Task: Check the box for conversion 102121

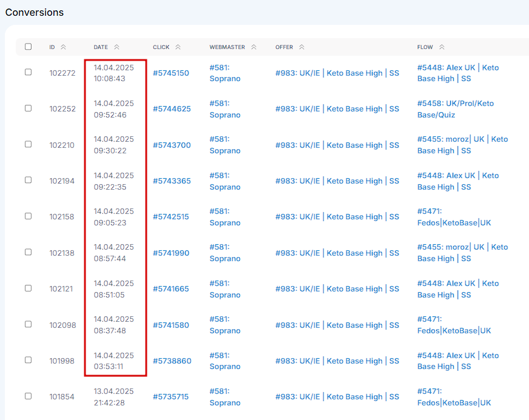Action: coord(29,288)
